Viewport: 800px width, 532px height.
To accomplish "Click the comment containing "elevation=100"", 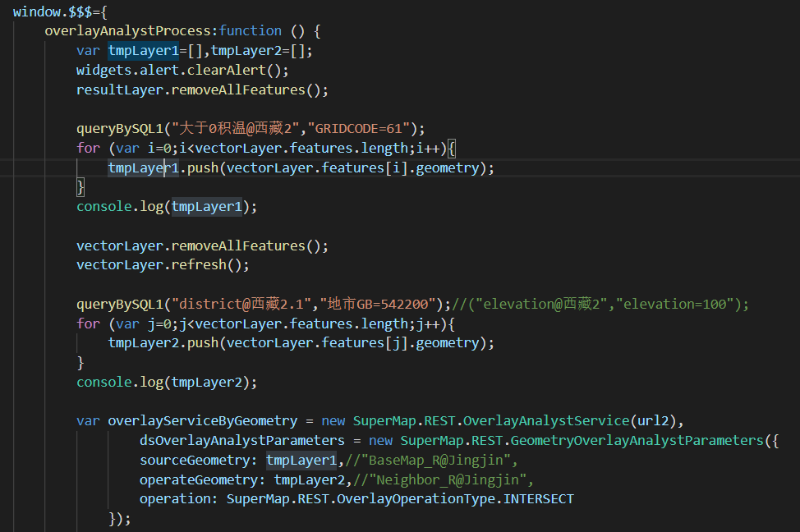I will (x=600, y=305).
